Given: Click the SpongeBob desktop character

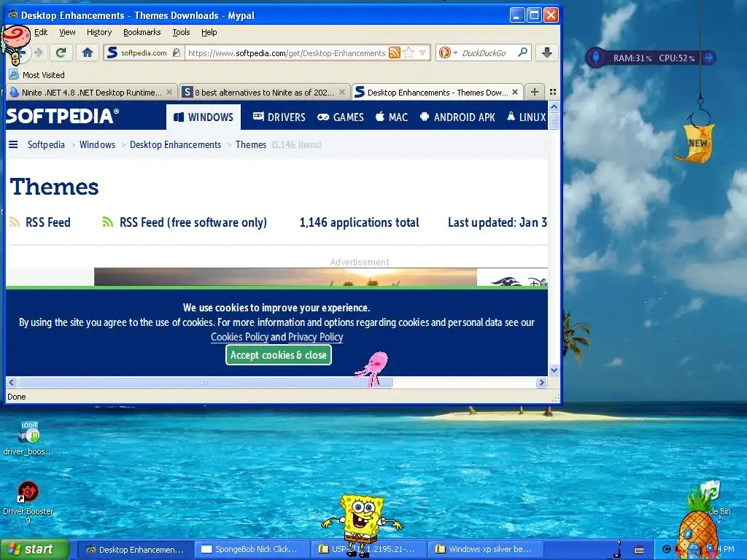Looking at the screenshot, I should point(363,524).
